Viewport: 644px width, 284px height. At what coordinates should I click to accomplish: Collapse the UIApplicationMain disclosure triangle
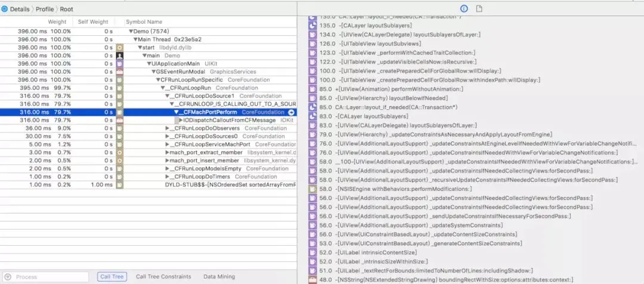(149, 64)
